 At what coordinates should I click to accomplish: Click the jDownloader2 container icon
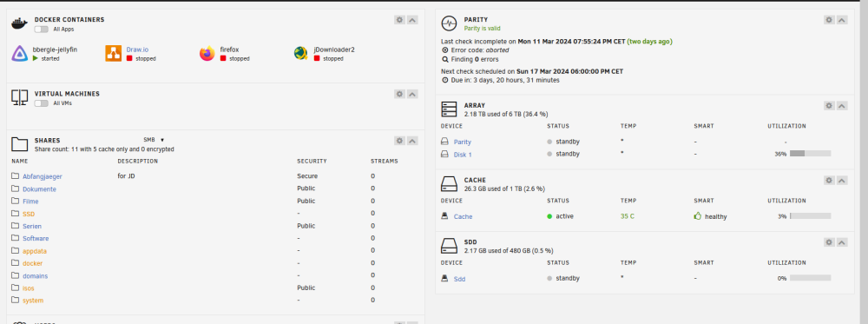pos(301,54)
